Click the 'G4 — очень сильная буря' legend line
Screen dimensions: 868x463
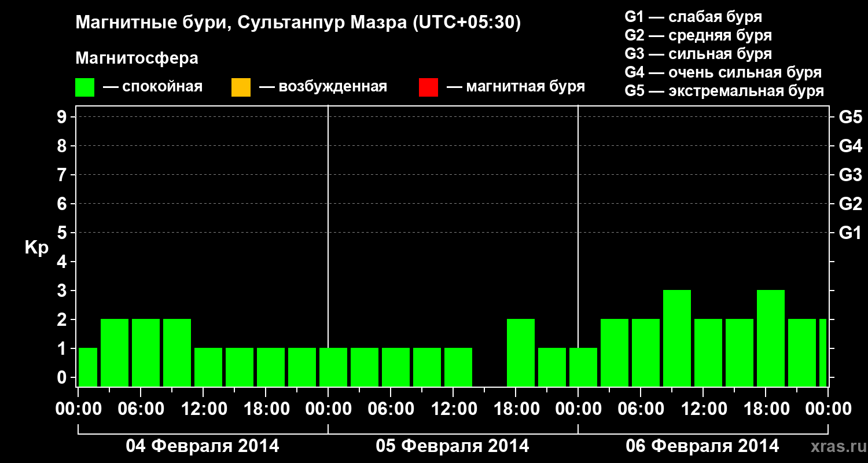coord(723,72)
